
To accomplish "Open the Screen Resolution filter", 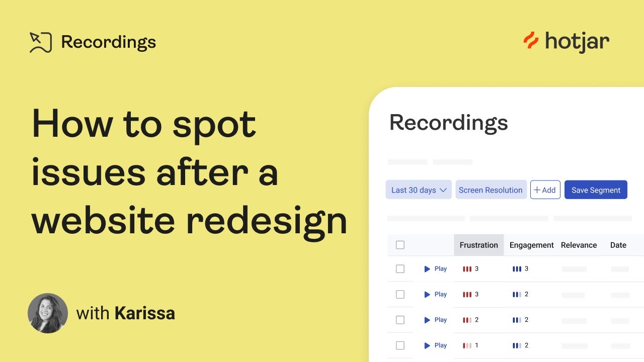I will pos(491,190).
